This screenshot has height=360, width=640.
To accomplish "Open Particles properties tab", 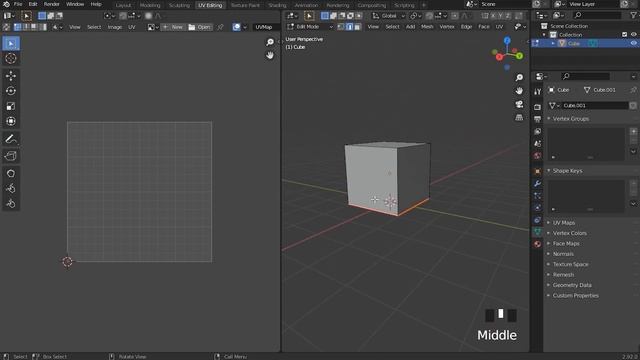I will coord(537,196).
